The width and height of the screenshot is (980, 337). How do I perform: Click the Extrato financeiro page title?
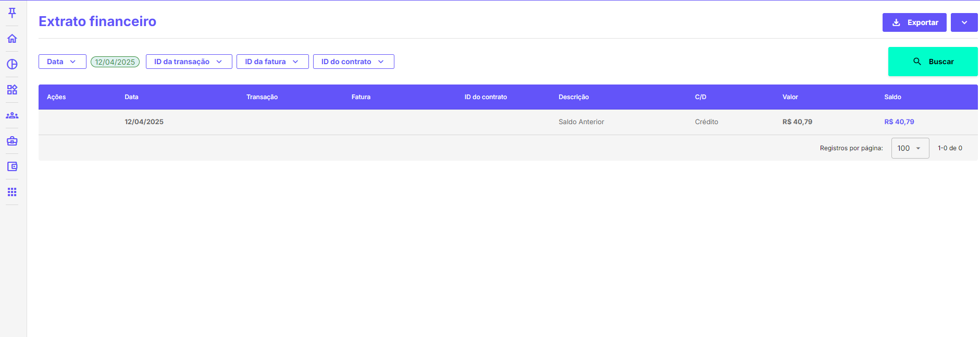click(x=97, y=21)
